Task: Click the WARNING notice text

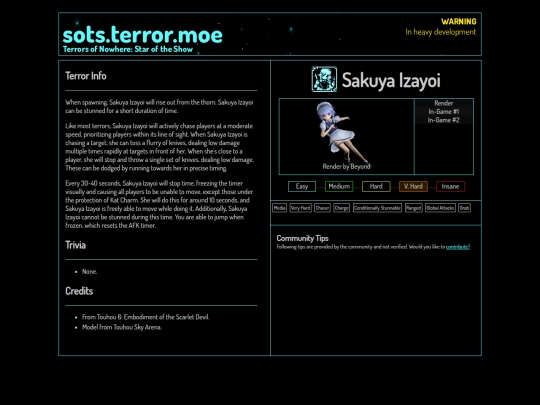Action: (459, 21)
